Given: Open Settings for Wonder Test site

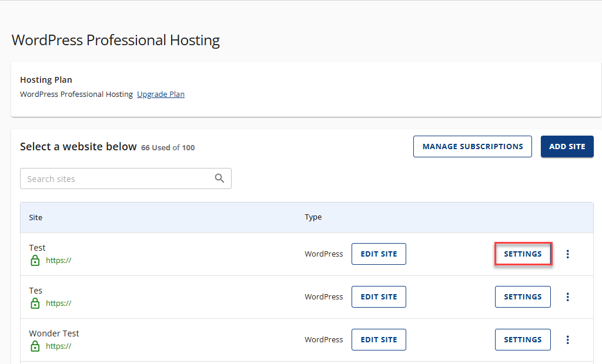Looking at the screenshot, I should point(523,340).
